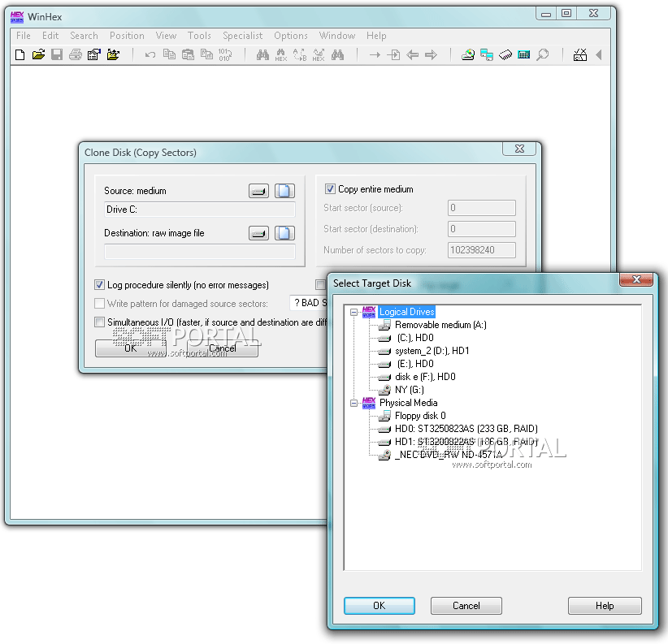Open the Tools menu
The image size is (668, 644).
tap(199, 36)
